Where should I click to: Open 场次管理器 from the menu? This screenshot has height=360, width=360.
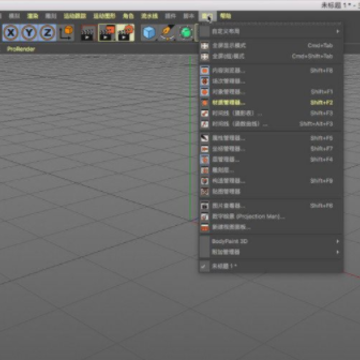(271, 81)
